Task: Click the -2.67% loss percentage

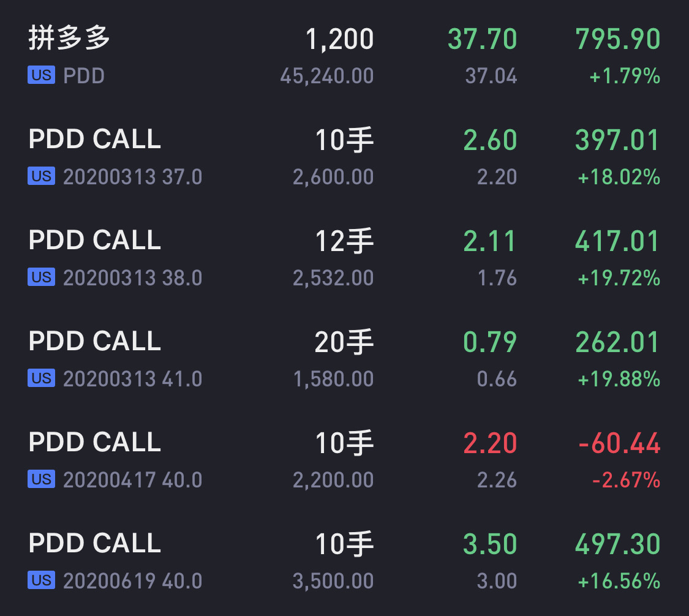Action: [x=626, y=480]
